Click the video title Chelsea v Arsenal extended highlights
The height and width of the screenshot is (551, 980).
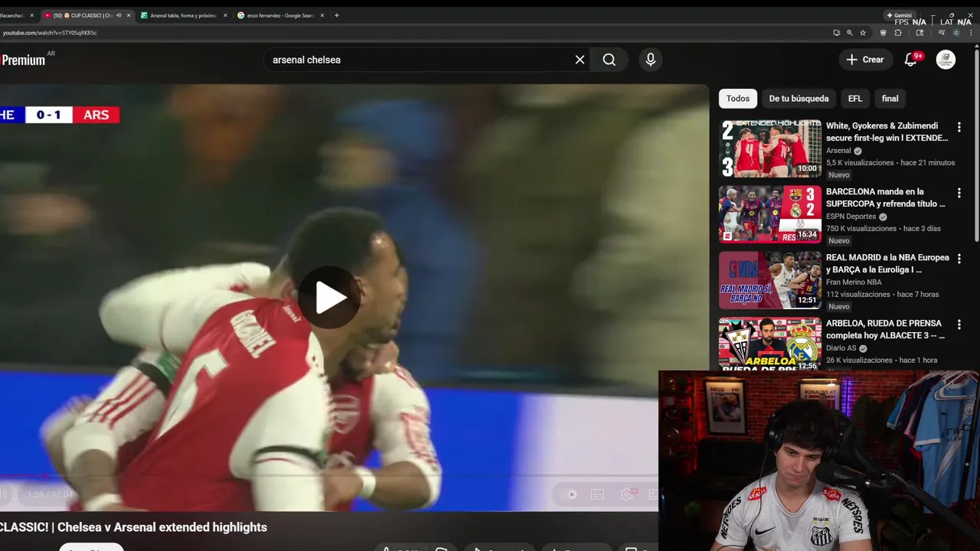[133, 527]
